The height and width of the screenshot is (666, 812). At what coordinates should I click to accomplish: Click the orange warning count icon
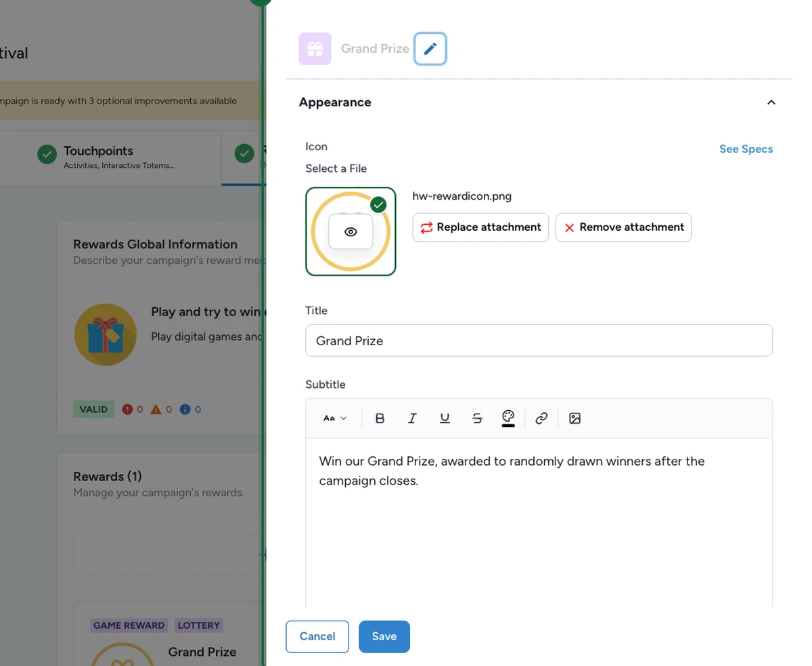click(156, 409)
